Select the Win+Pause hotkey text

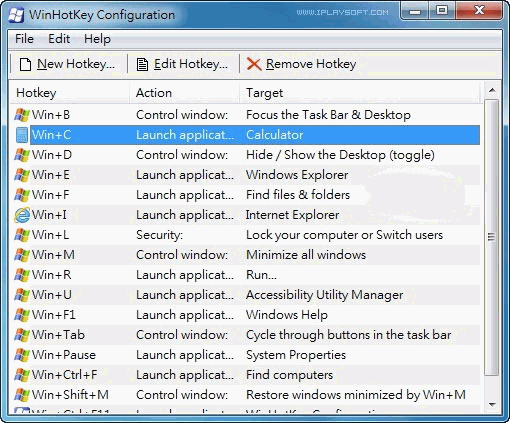coord(64,355)
